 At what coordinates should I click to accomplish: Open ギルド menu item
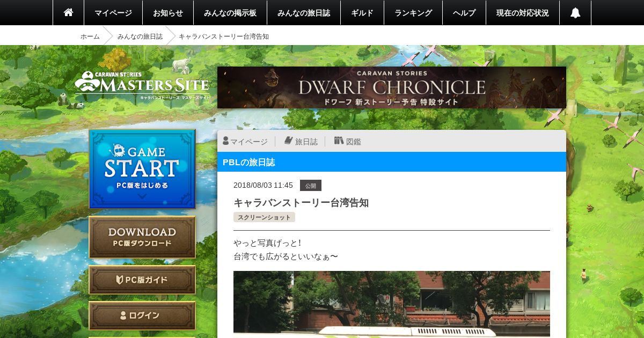tap(362, 13)
